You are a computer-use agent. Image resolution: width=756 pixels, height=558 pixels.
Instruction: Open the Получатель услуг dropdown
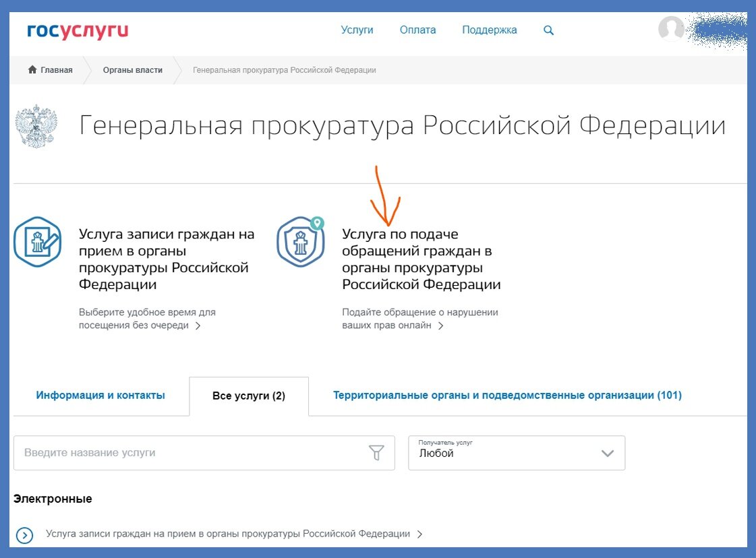point(517,452)
